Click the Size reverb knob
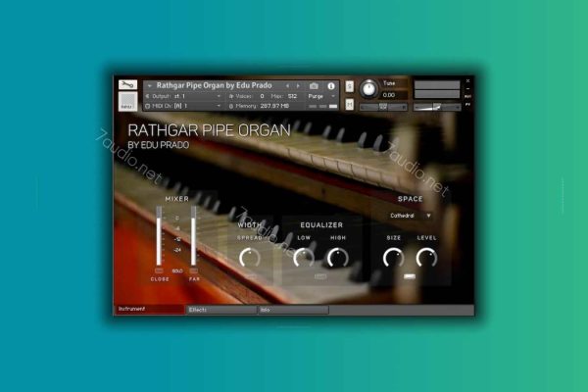 pyautogui.click(x=393, y=258)
